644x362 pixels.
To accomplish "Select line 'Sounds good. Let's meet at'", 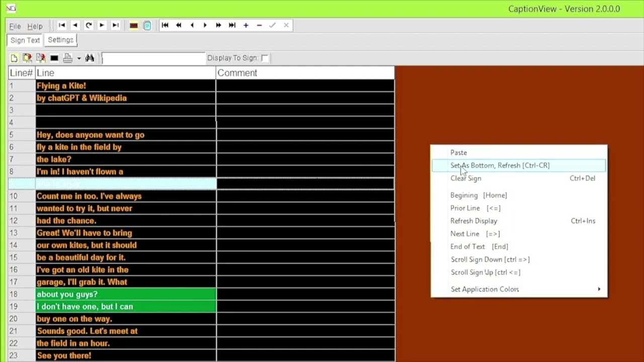I will point(125,331).
